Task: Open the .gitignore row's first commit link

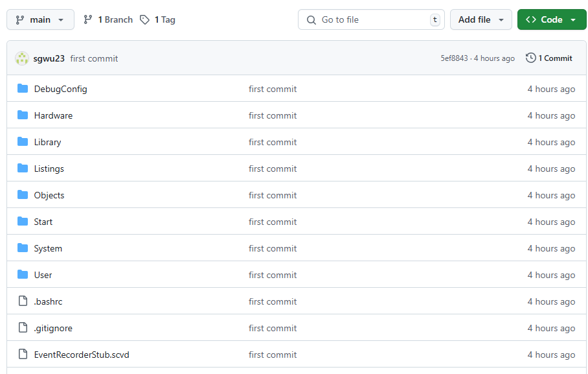Action: tap(273, 329)
